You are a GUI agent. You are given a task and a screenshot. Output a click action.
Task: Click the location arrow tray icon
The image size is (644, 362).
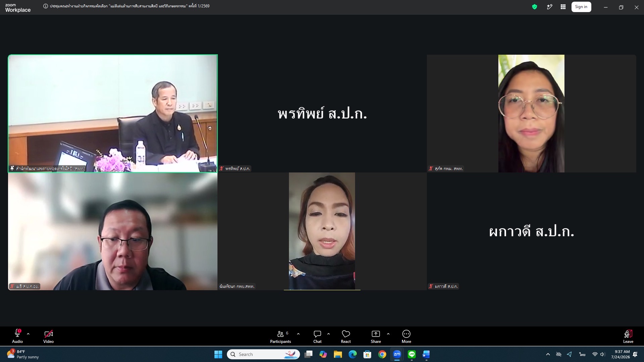tap(569, 354)
